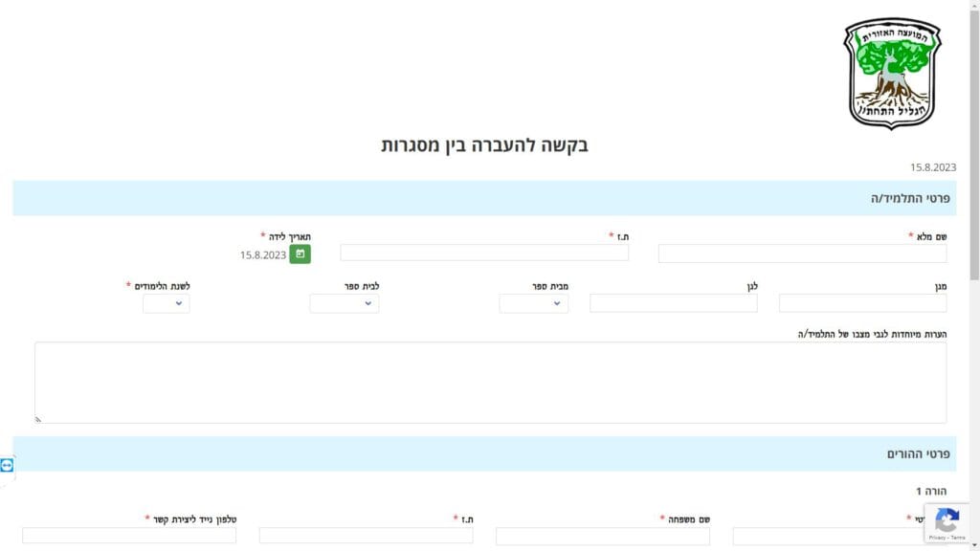Click parent 1 ת.ז input field
The image size is (980, 551).
(366, 536)
